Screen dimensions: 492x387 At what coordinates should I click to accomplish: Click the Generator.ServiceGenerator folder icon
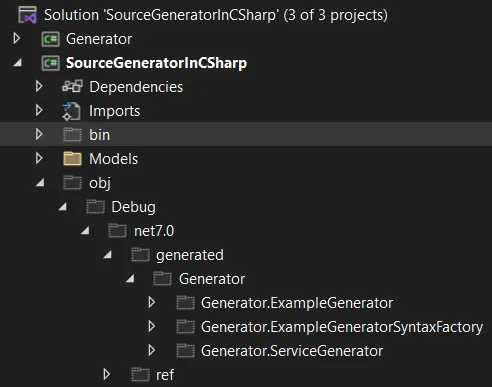click(185, 351)
